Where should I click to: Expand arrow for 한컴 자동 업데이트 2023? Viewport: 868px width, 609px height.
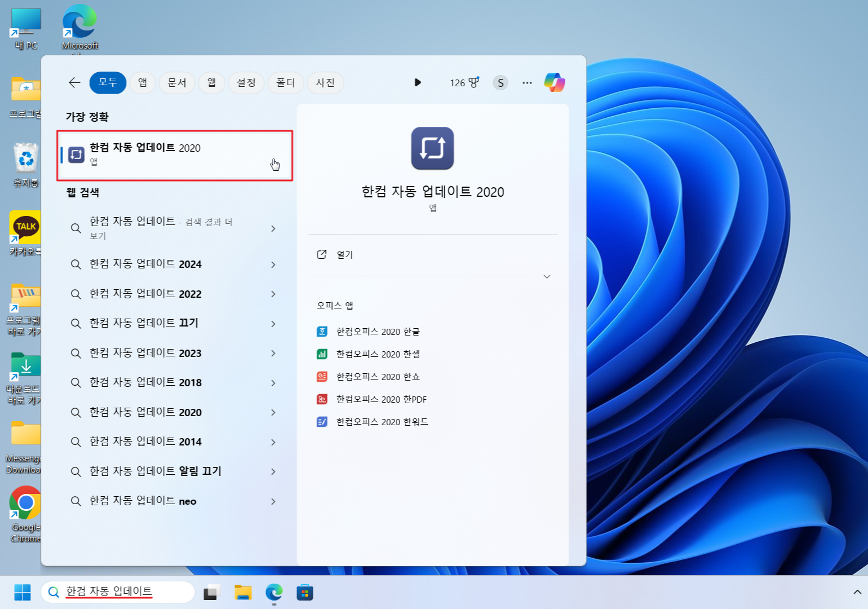[x=273, y=353]
